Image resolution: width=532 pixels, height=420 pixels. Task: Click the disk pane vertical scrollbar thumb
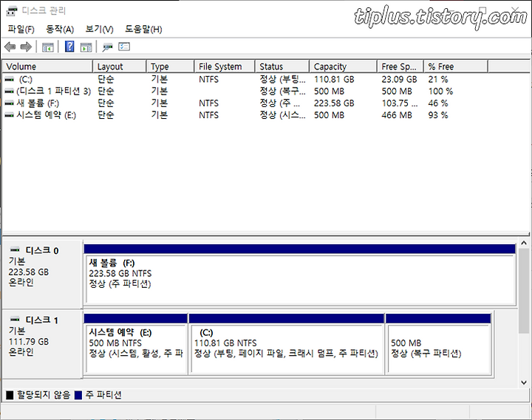pos(524,290)
